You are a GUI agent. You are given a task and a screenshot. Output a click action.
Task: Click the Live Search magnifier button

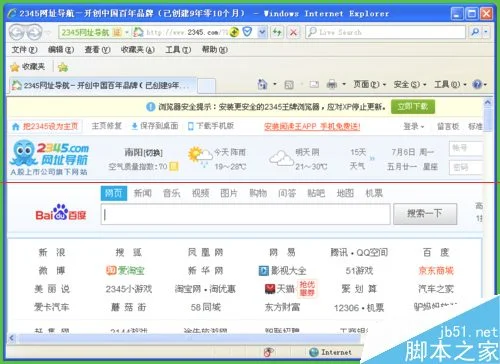tap(475, 32)
